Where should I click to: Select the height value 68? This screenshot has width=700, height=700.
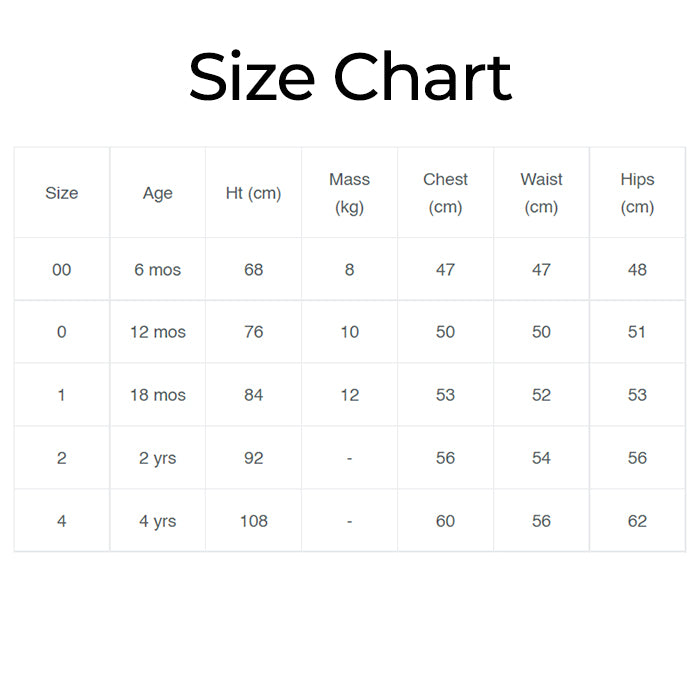[254, 269]
